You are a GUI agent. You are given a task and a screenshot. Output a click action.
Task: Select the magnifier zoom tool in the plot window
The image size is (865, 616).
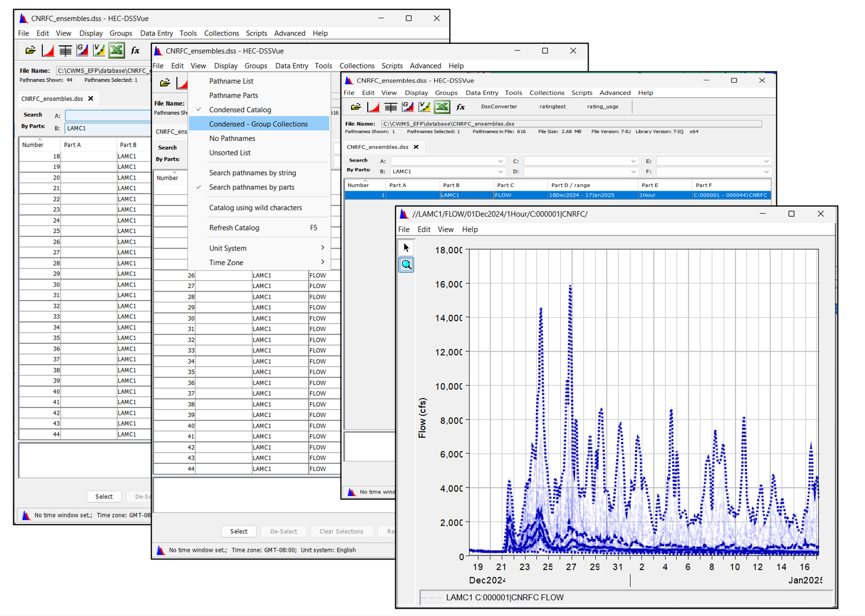[x=406, y=265]
